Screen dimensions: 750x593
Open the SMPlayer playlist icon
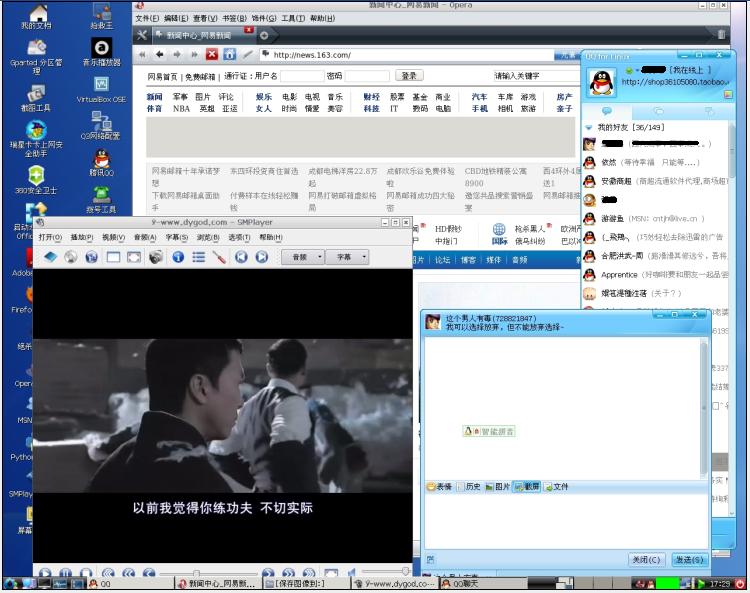(199, 257)
